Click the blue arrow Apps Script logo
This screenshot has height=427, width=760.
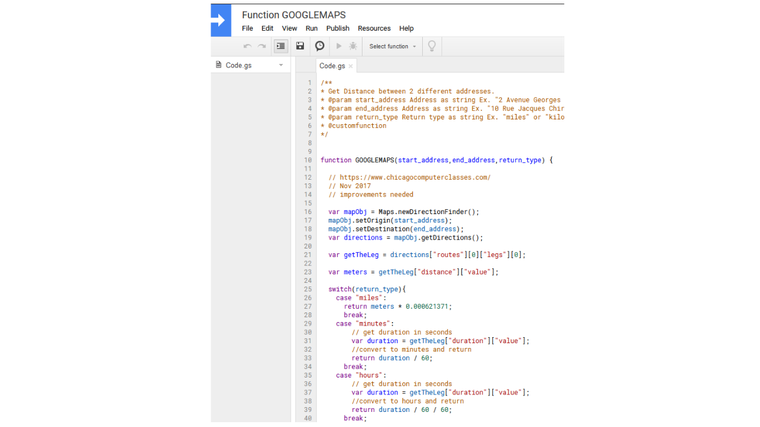221,20
